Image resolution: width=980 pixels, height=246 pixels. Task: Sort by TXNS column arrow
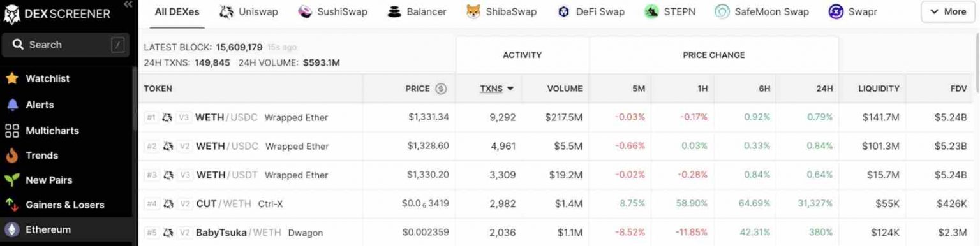coord(510,89)
